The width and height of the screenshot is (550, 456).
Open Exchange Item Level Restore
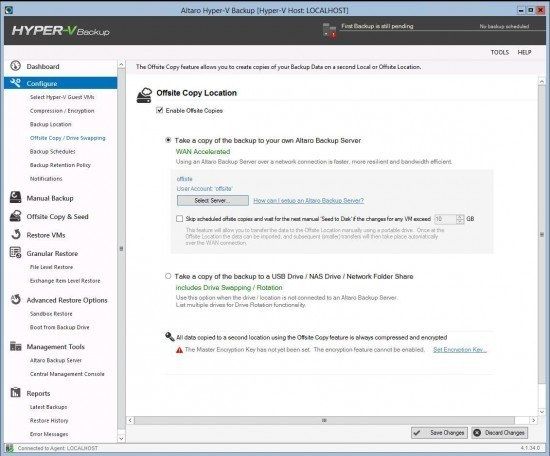click(65, 281)
